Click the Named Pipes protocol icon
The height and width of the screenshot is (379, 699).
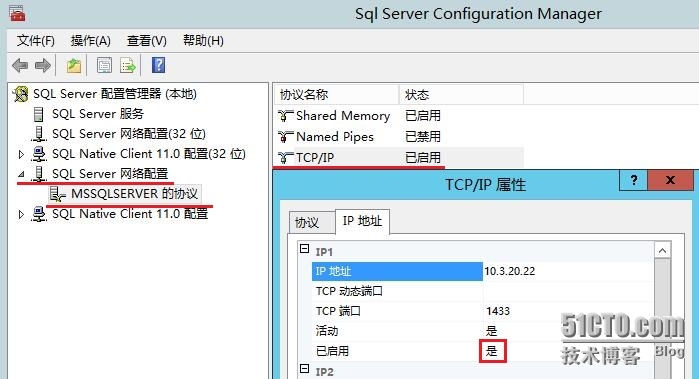[x=285, y=136]
